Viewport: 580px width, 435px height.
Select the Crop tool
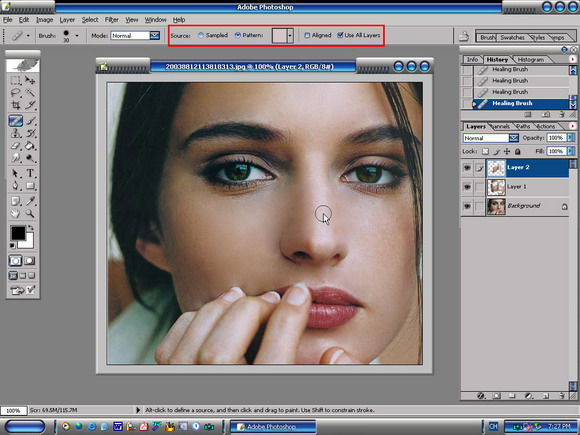[x=16, y=105]
